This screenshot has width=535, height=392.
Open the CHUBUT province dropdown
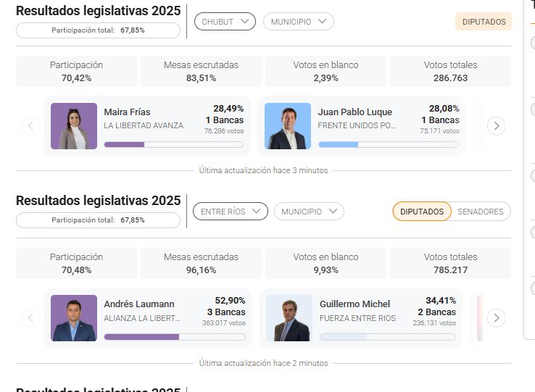(x=224, y=22)
